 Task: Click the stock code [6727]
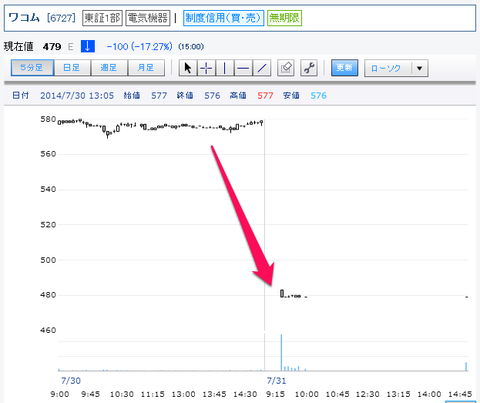pyautogui.click(x=61, y=18)
